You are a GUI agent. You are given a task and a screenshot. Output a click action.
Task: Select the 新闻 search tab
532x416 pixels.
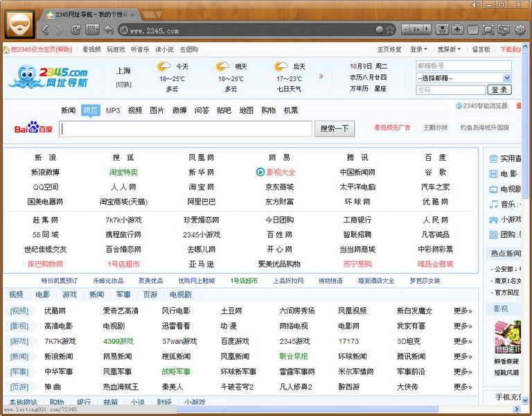68,110
